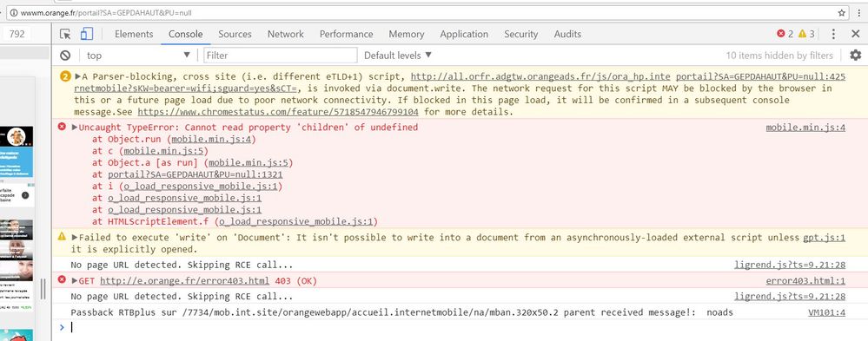This screenshot has height=341, width=868.
Task: Click the console Filter input field
Action: pos(281,56)
